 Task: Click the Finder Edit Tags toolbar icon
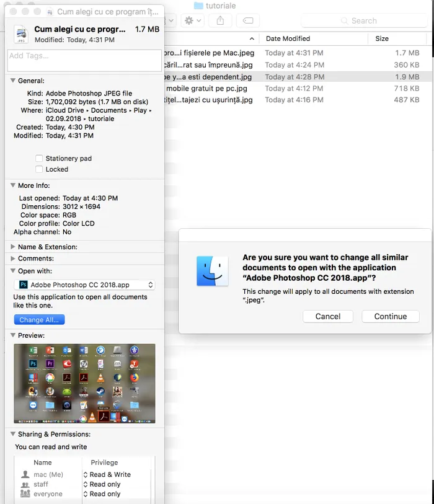[248, 20]
